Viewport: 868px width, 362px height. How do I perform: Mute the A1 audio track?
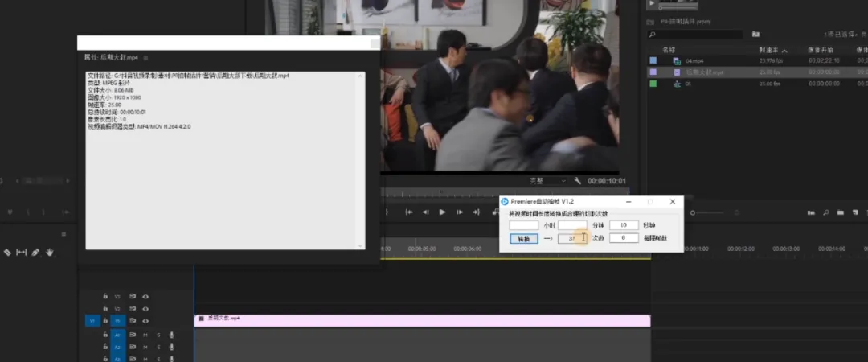pyautogui.click(x=145, y=335)
